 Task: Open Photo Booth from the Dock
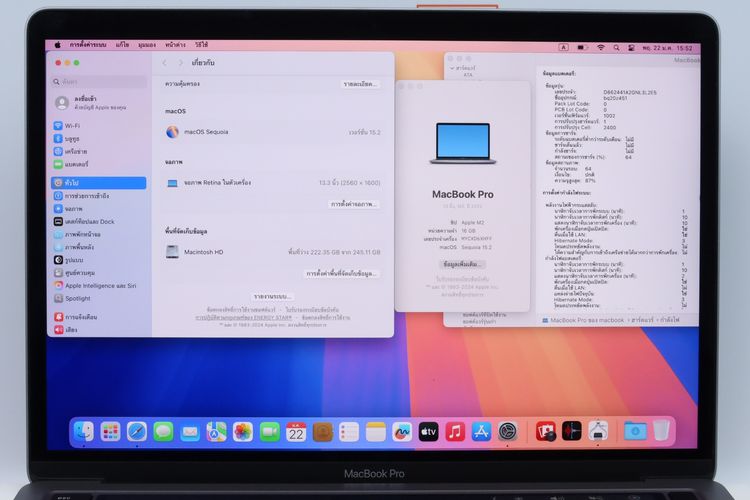(x=546, y=432)
